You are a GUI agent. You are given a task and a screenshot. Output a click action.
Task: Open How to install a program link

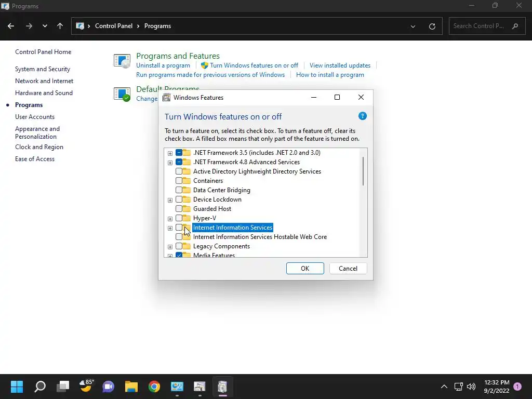330,75
